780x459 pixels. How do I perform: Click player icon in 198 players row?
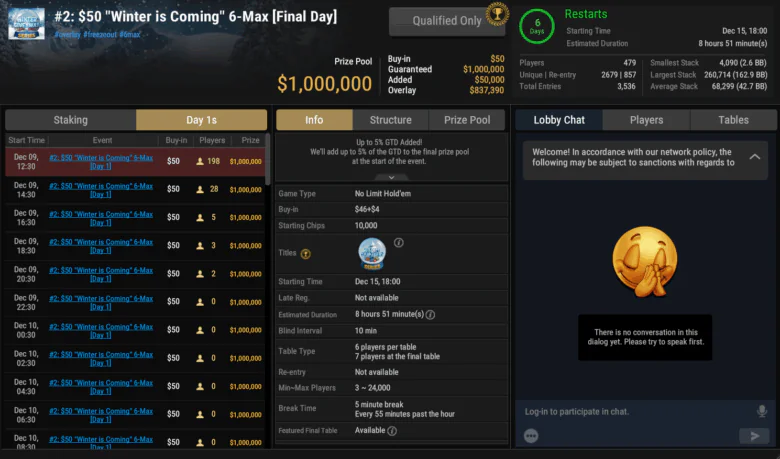[200, 162]
